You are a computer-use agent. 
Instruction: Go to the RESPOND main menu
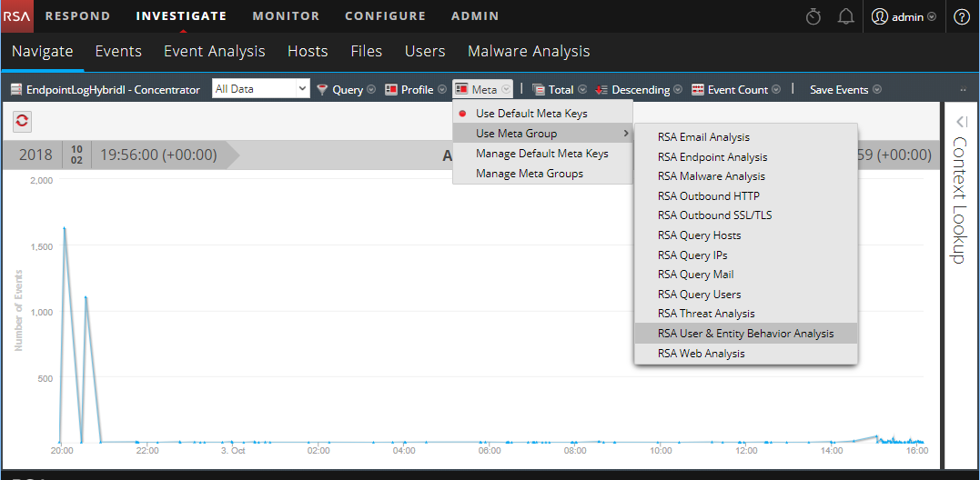click(x=77, y=16)
